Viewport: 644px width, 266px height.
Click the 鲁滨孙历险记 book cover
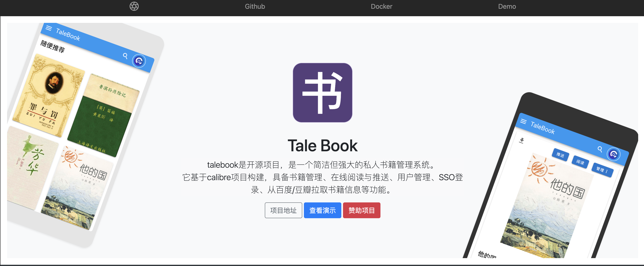click(x=103, y=116)
